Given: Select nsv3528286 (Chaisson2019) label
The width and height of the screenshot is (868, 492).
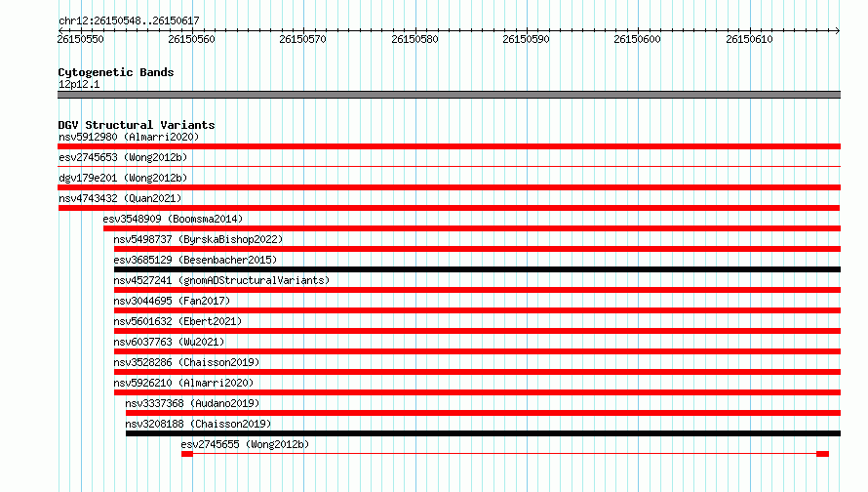Looking at the screenshot, I should pos(186,362).
